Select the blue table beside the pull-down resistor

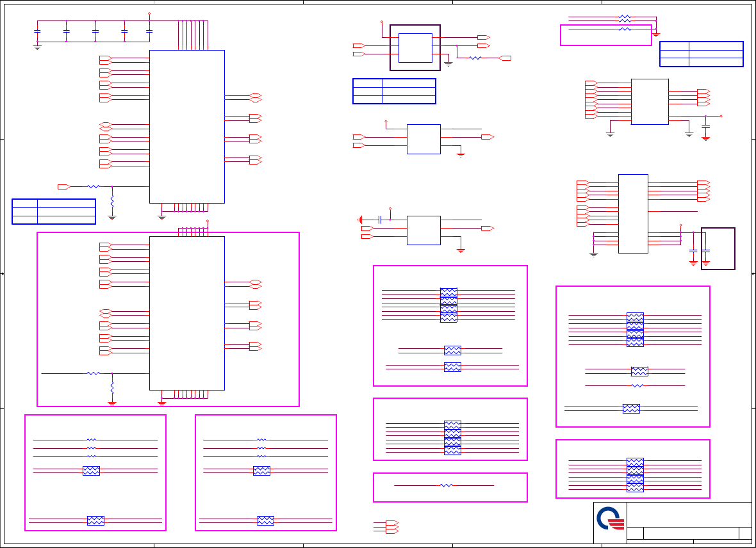[x=54, y=212]
